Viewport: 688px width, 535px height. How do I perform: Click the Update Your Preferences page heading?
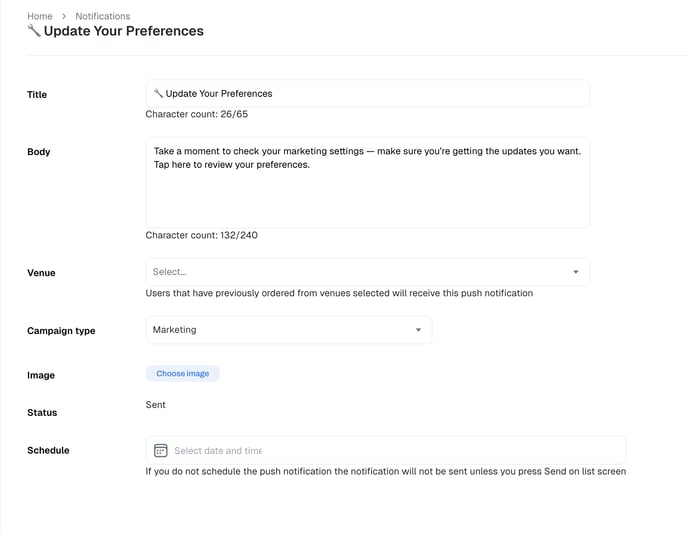click(x=124, y=31)
